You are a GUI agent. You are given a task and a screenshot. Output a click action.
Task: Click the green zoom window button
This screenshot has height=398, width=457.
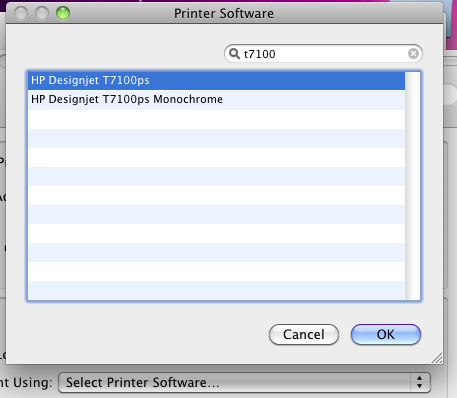click(x=63, y=13)
